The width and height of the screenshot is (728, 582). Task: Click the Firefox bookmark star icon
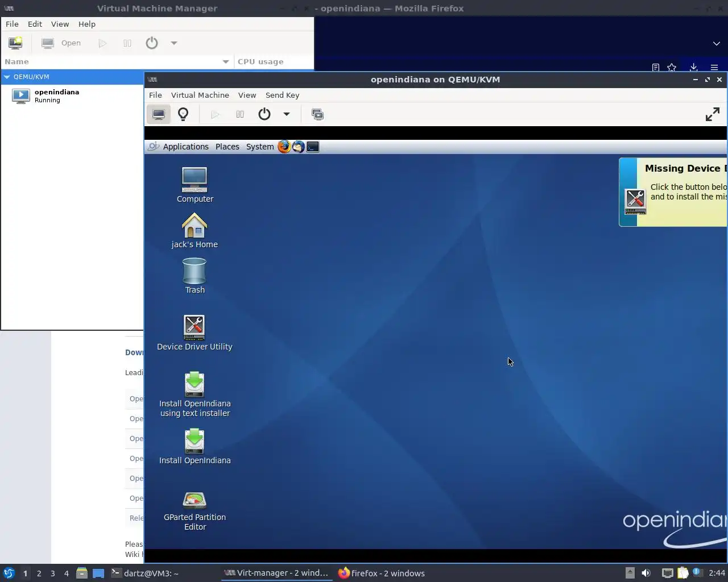(x=672, y=67)
